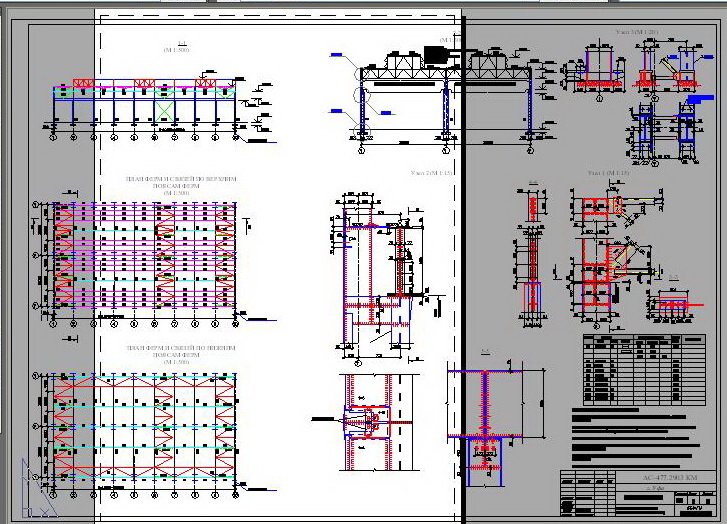Select the 'ПЛАН ФЕРМ И СВЯЗЕЙ ПО ВЕРХНИМ' title
Image resolution: width=727 pixels, height=524 pixels.
(181, 179)
